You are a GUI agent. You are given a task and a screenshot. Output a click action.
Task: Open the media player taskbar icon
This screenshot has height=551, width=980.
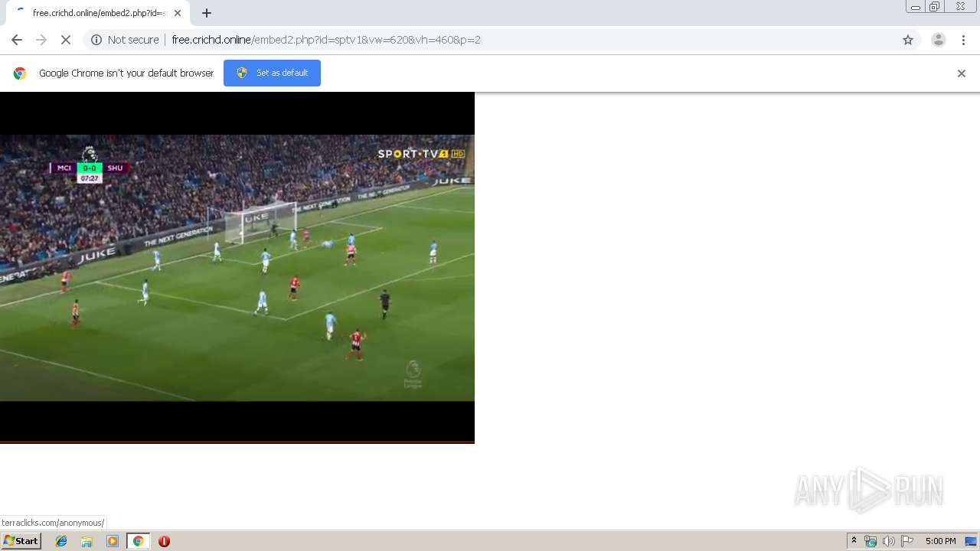click(113, 541)
